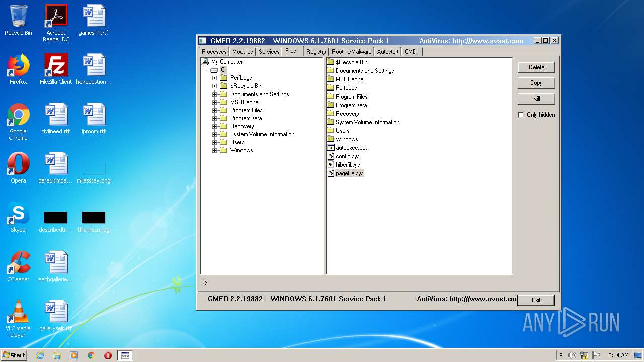Open Internet Explorer from the taskbar
The width and height of the screenshot is (644, 362).
40,355
